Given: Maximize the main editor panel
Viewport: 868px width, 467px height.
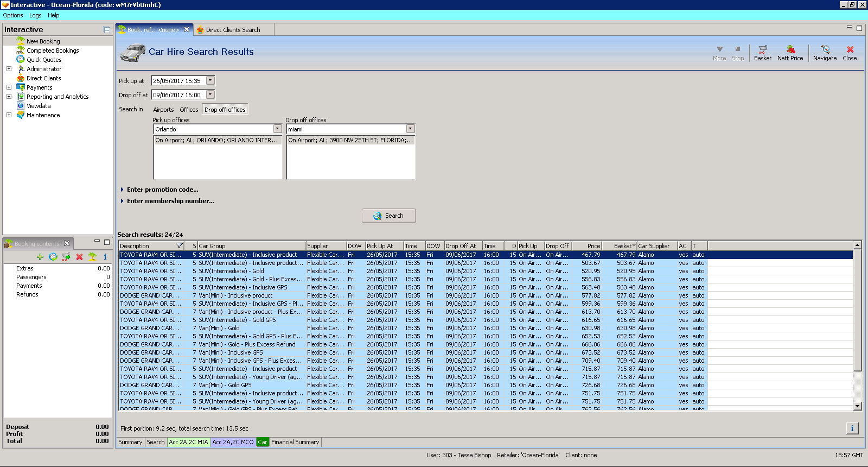Looking at the screenshot, I should [x=859, y=28].
